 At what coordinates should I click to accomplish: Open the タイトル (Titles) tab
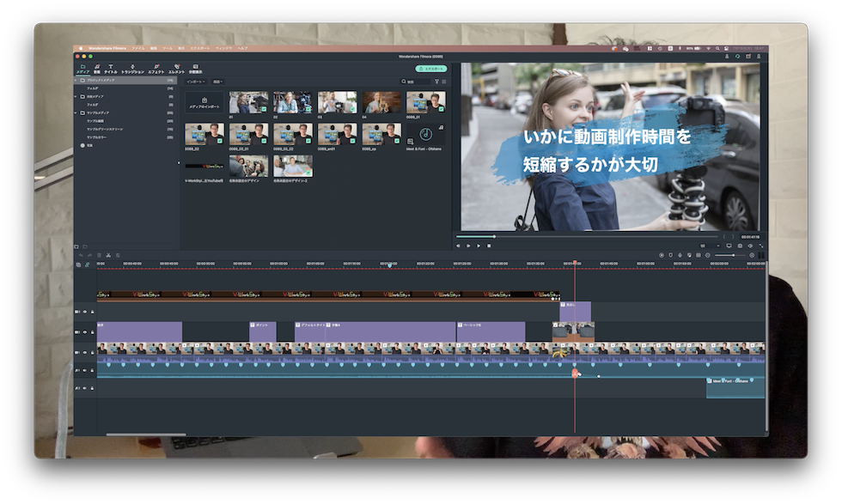[x=111, y=69]
